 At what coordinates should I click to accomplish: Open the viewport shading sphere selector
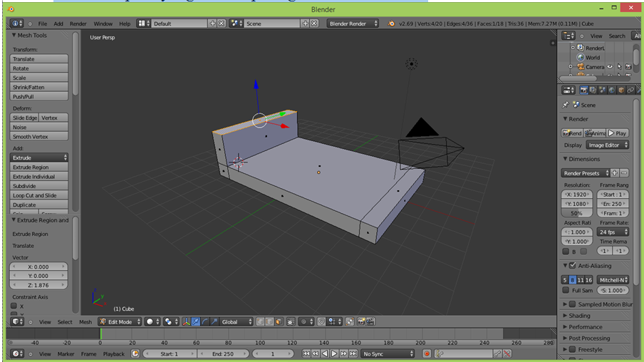click(152, 322)
